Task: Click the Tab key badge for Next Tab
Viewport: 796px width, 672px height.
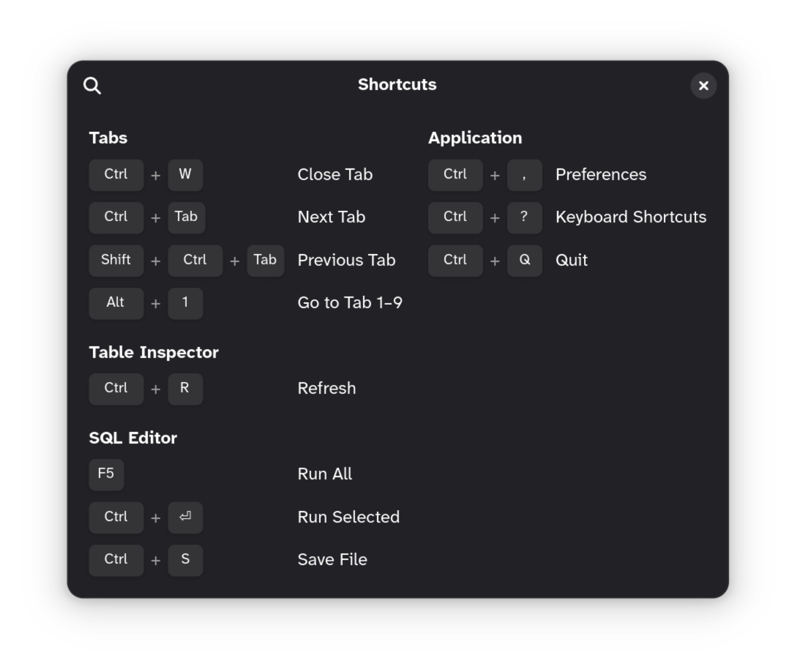Action: 186,217
